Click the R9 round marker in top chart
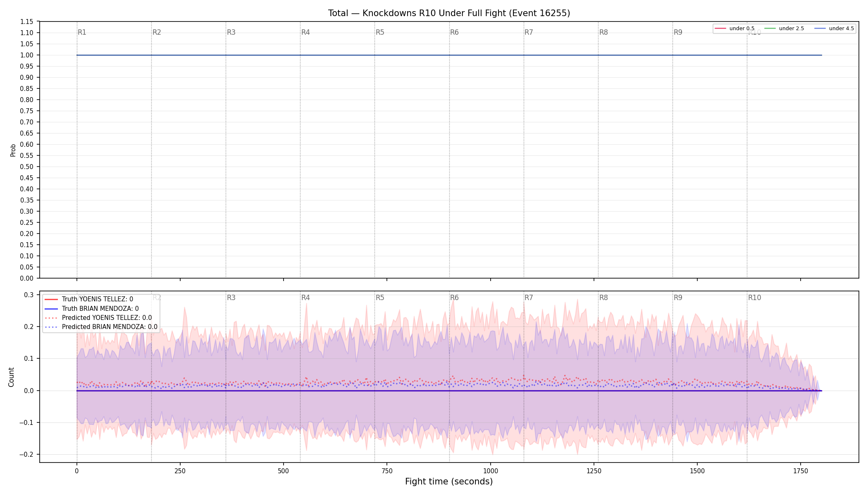868x496 pixels. coord(678,32)
